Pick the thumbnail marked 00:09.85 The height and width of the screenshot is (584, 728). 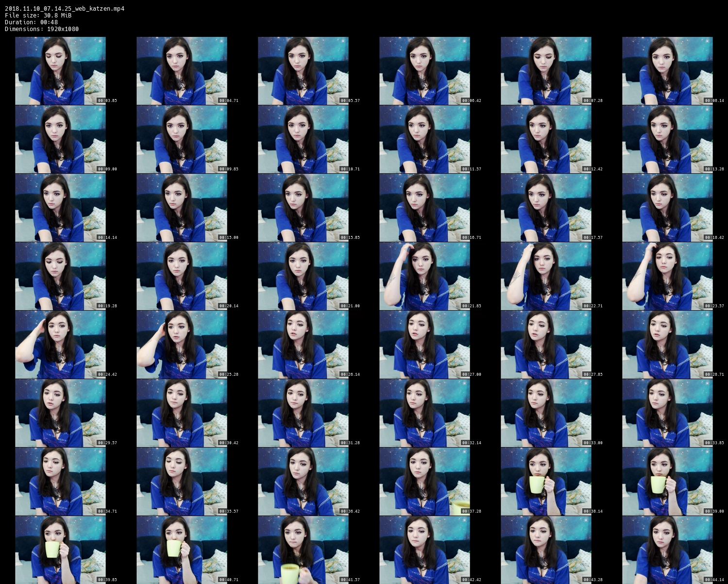pos(182,139)
